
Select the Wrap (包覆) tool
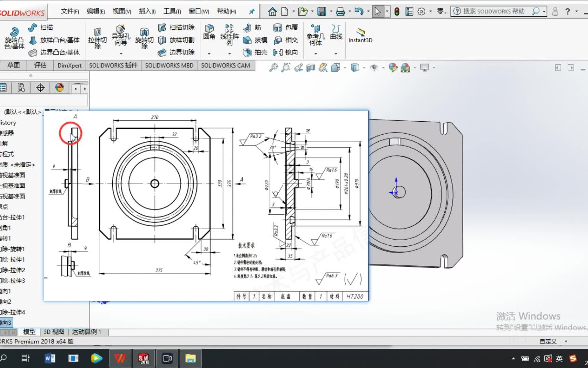pyautogui.click(x=286, y=27)
